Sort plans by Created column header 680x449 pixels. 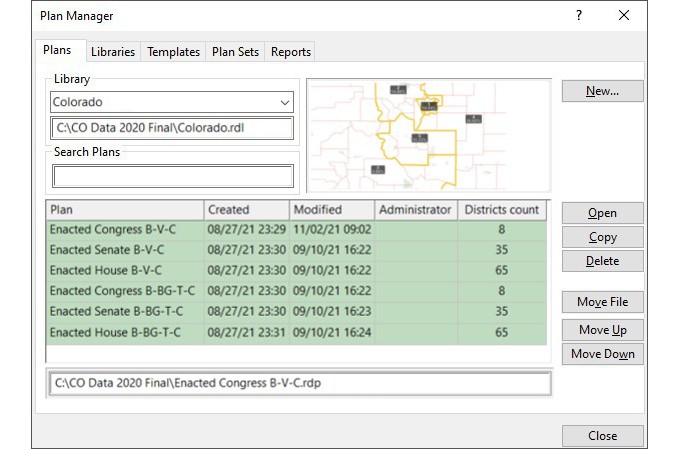(x=246, y=210)
